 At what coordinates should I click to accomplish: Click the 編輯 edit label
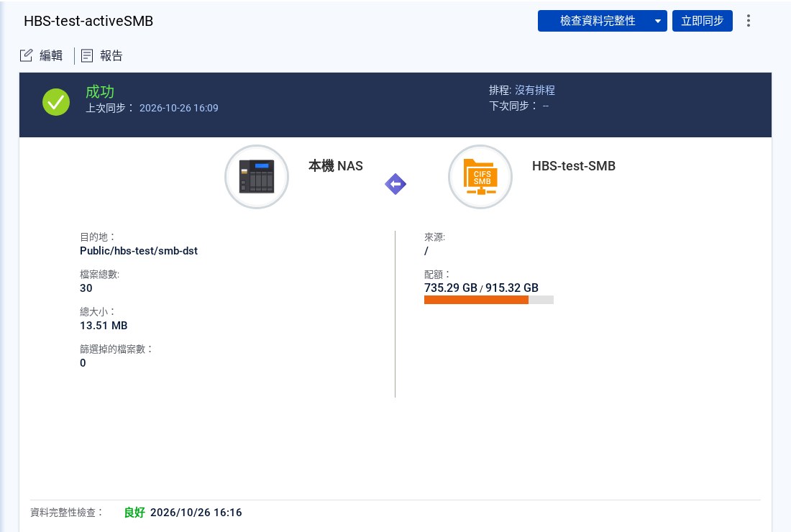click(51, 55)
